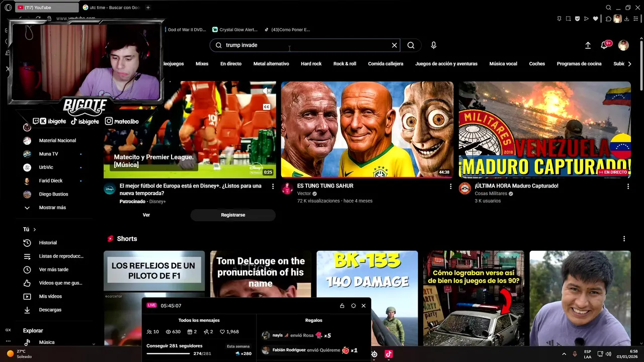Click the magnifier search button beside search box
The height and width of the screenshot is (362, 644).
pyautogui.click(x=411, y=45)
